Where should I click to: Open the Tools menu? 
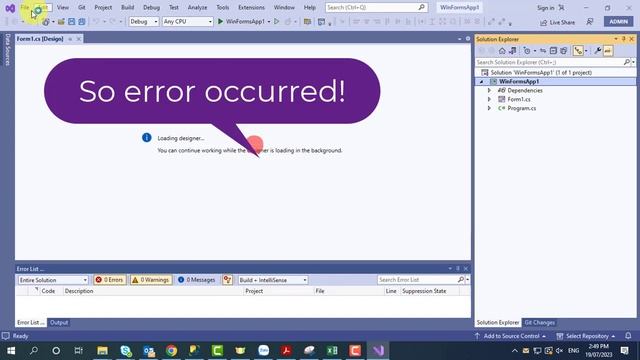pos(222,7)
